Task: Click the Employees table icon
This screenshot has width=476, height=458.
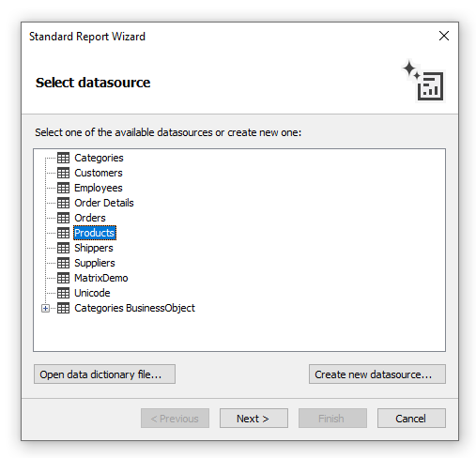Action: [x=63, y=188]
